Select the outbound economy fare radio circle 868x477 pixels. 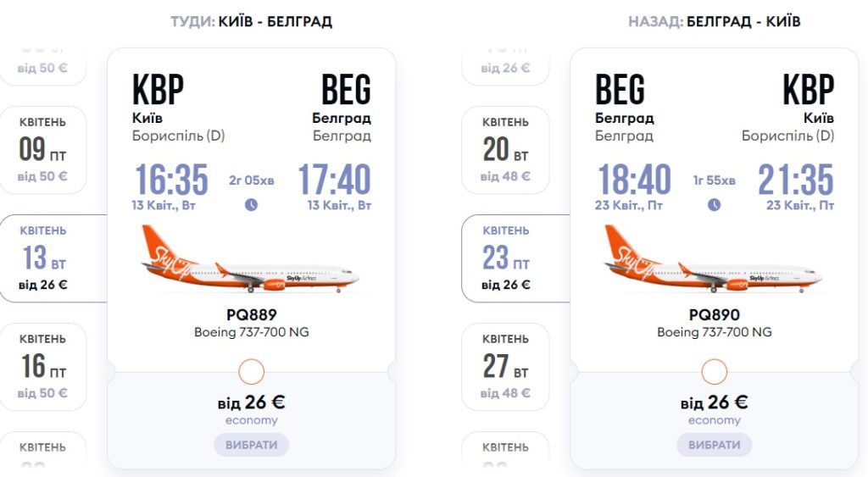pos(252,371)
